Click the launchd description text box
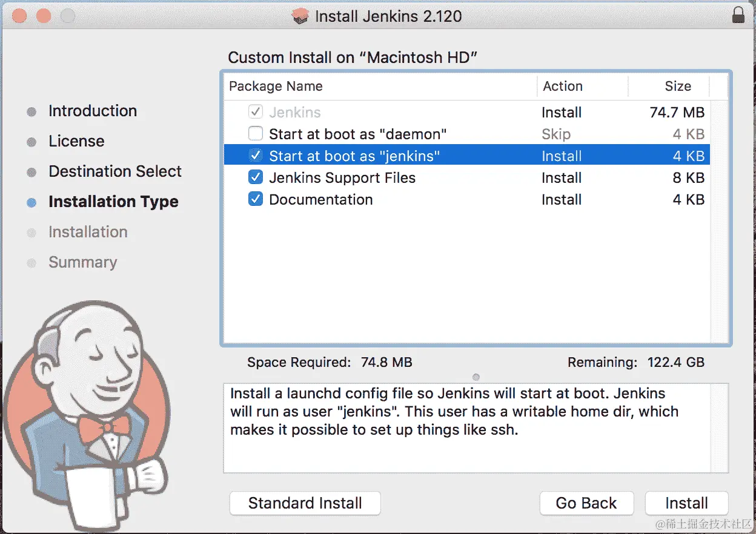This screenshot has width=756, height=534. pos(476,428)
